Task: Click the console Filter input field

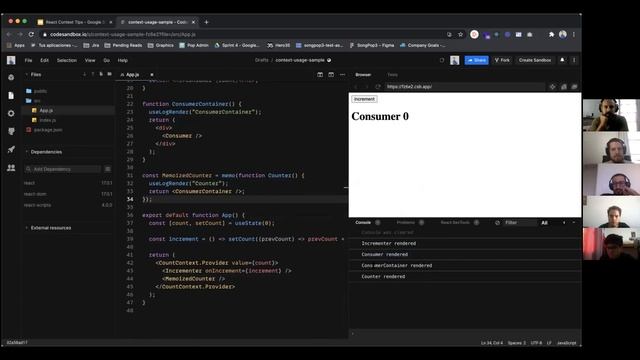Action: point(520,222)
